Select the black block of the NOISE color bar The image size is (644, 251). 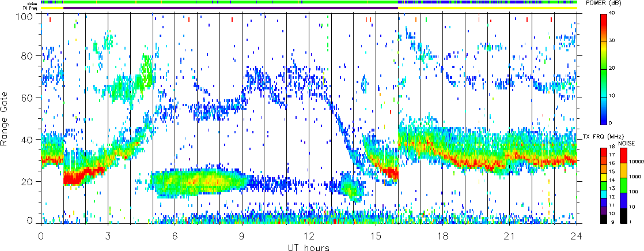tap(623, 216)
